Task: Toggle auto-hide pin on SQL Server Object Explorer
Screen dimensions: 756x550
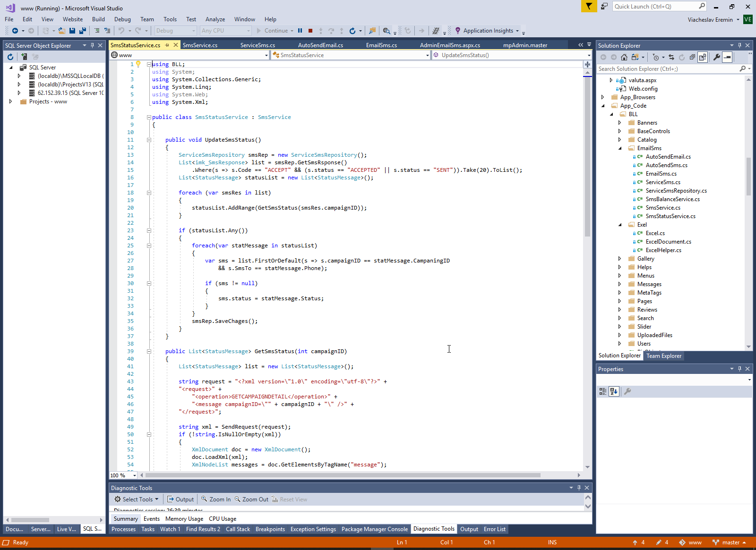Action: (x=92, y=46)
